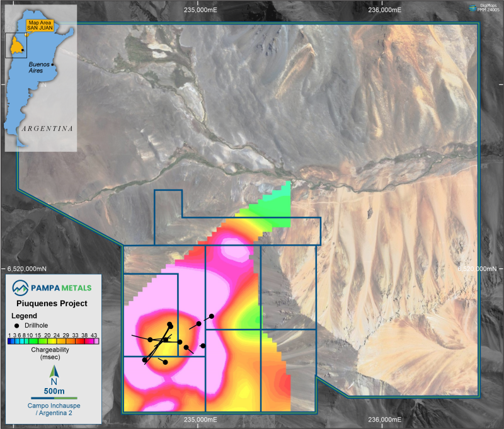This screenshot has width=504, height=429.
Task: Click the Buenos Aires city marker
Action: point(53,65)
